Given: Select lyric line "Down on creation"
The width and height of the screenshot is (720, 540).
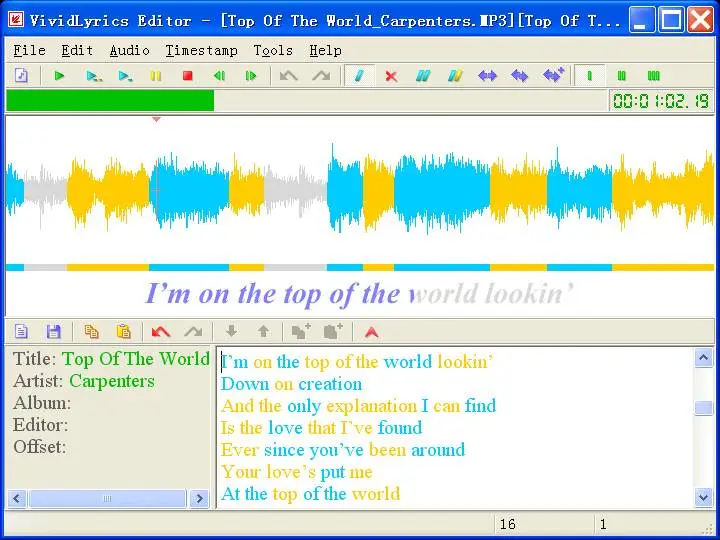Looking at the screenshot, I should 291,384.
